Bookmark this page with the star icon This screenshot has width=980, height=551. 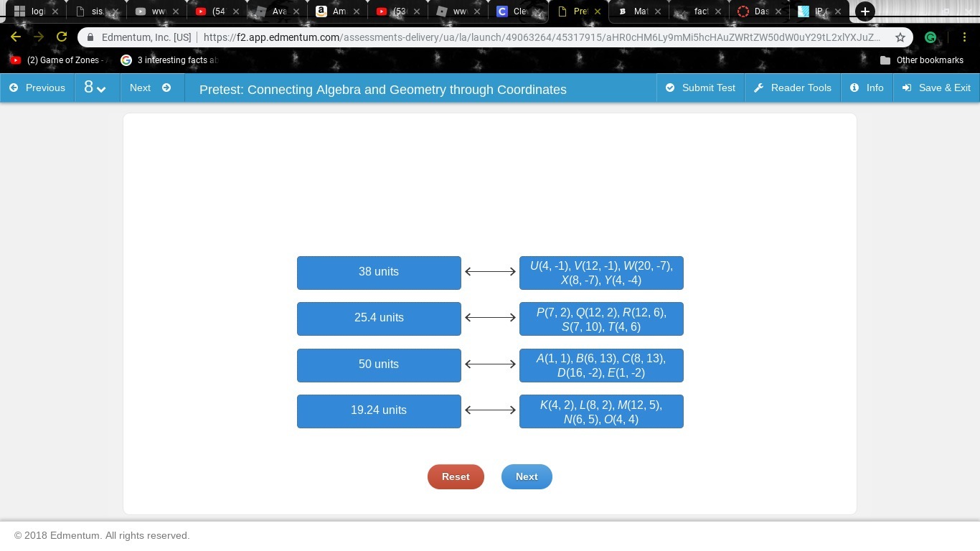[900, 37]
